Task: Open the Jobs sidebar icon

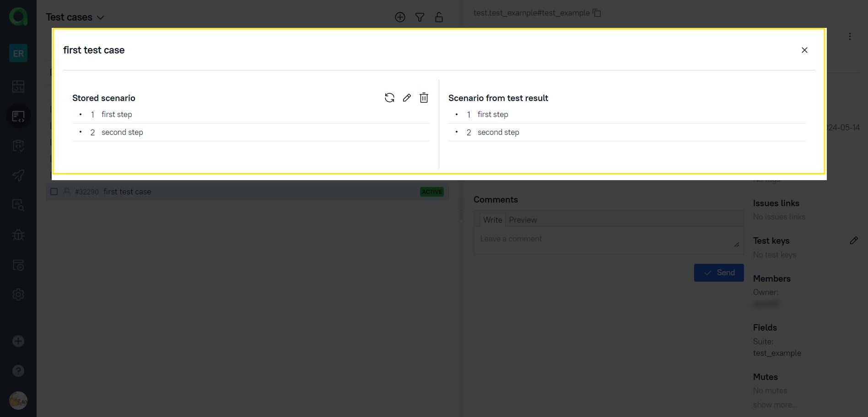Action: click(18, 265)
